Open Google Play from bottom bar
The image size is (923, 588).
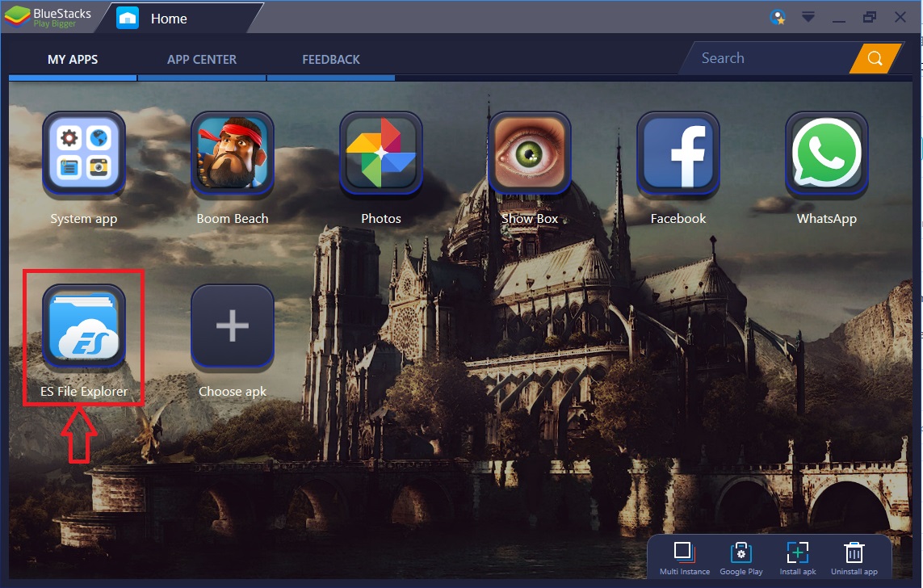[x=741, y=559]
